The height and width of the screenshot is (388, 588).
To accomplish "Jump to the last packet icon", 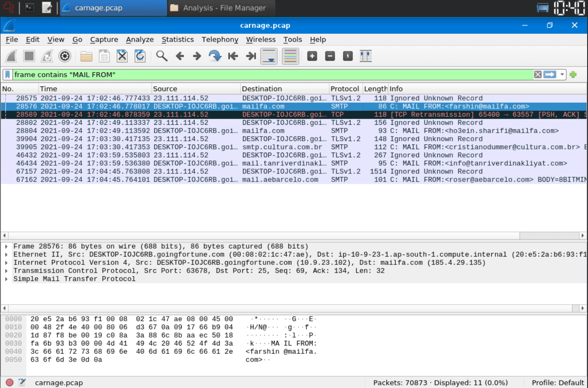I will pyautogui.click(x=251, y=56).
